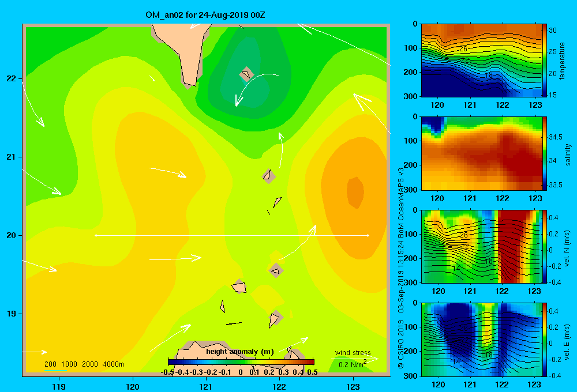Click the "1000" depth contour legend entry
Viewport: 577px width, 392px height.
(69, 364)
